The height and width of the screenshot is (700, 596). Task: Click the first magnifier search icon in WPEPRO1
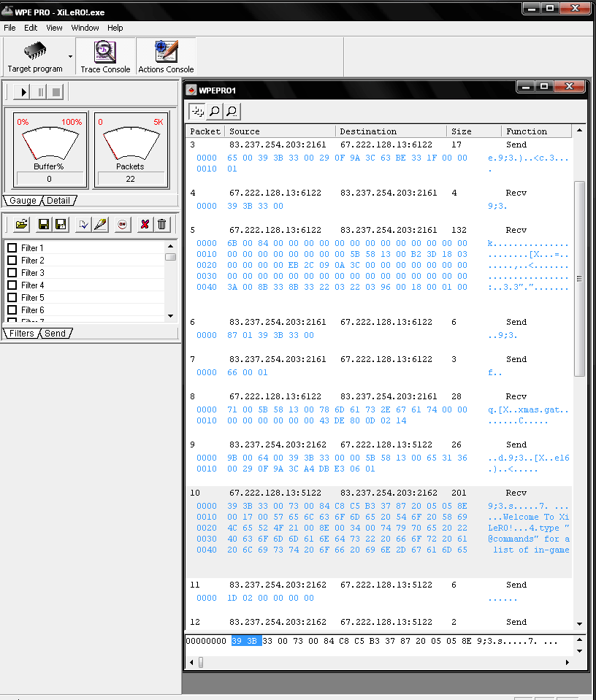coord(215,111)
